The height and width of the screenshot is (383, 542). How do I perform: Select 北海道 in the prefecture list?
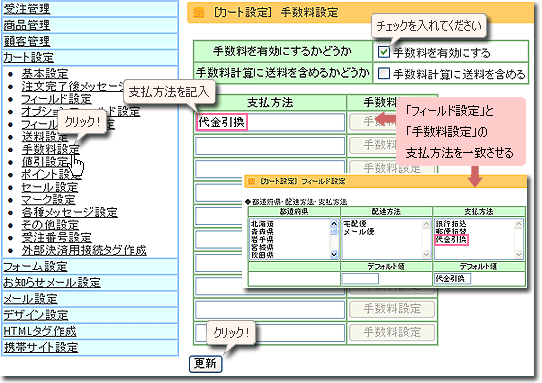[x=262, y=224]
